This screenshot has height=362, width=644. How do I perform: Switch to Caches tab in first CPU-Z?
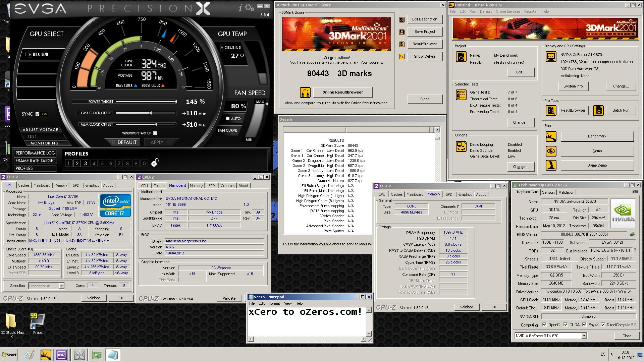point(24,185)
